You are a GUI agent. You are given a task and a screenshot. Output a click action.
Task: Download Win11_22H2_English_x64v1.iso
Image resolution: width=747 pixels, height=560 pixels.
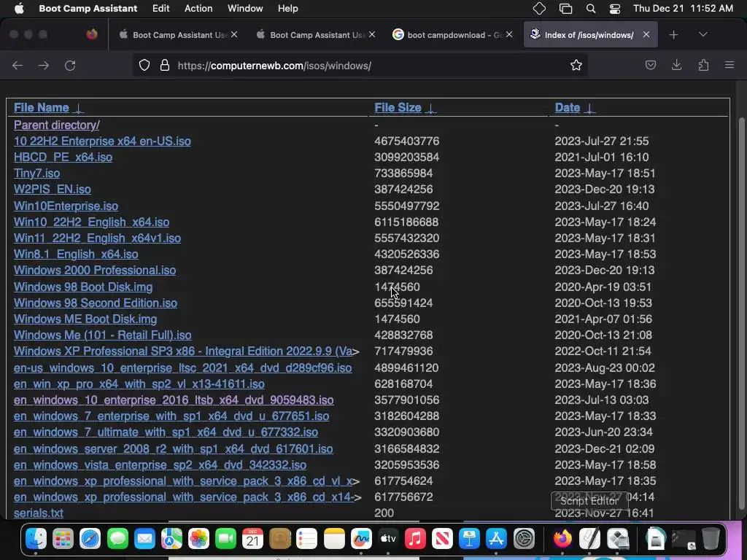point(97,238)
